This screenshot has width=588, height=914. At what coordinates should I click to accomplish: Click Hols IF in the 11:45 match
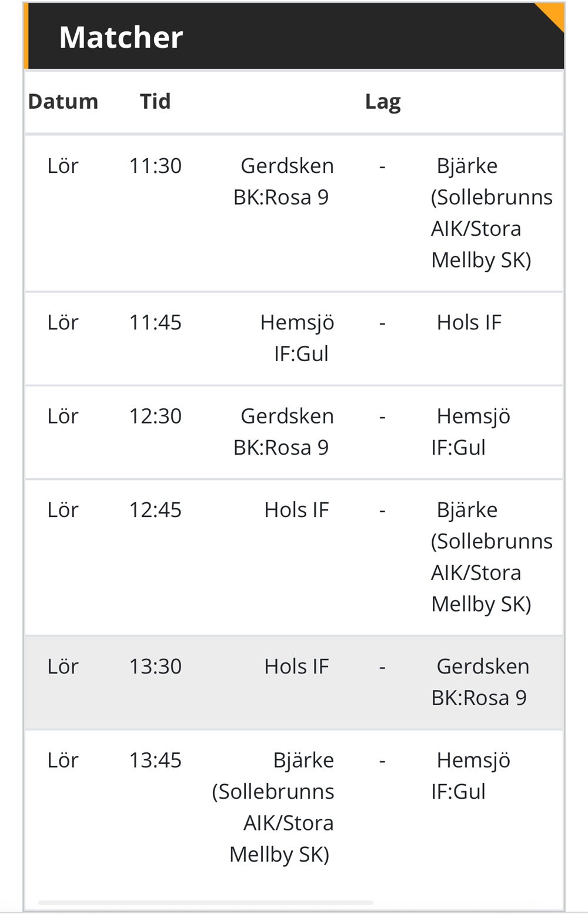click(469, 322)
